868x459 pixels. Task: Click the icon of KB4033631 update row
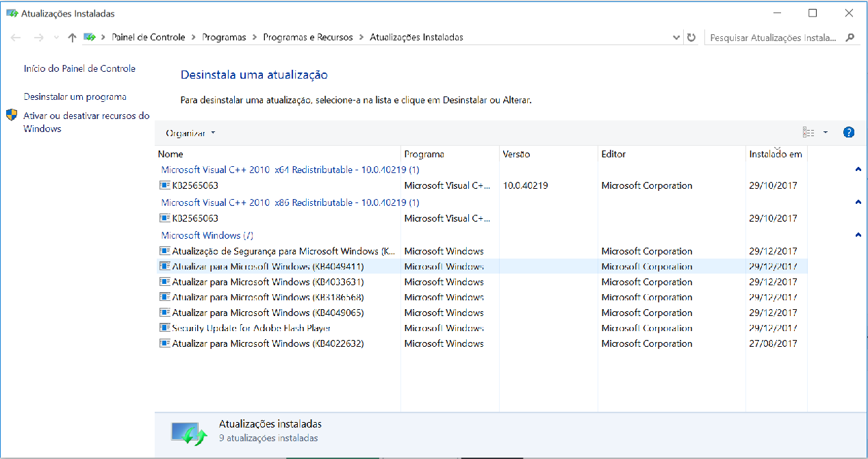coord(164,281)
